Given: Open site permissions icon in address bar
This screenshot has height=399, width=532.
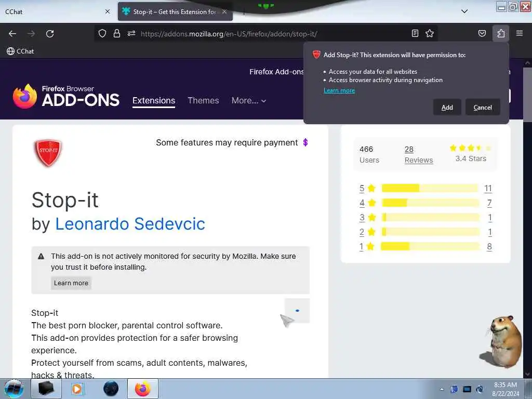Looking at the screenshot, I should [x=131, y=33].
